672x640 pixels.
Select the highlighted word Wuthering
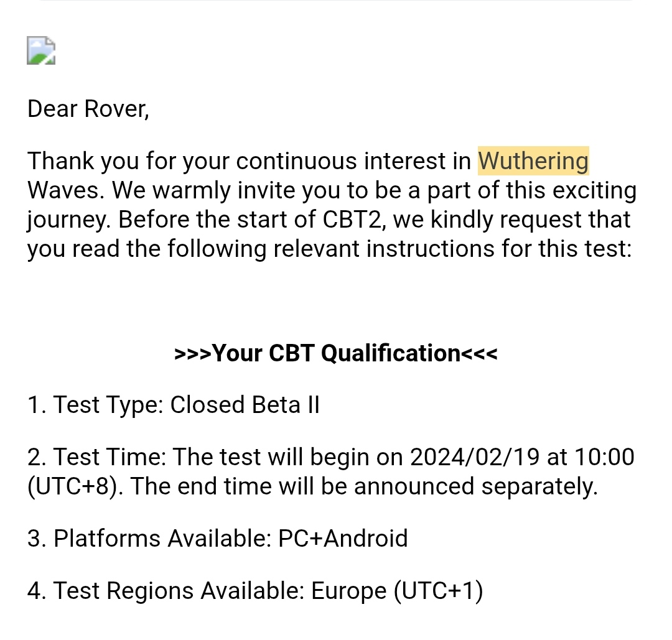(x=533, y=161)
